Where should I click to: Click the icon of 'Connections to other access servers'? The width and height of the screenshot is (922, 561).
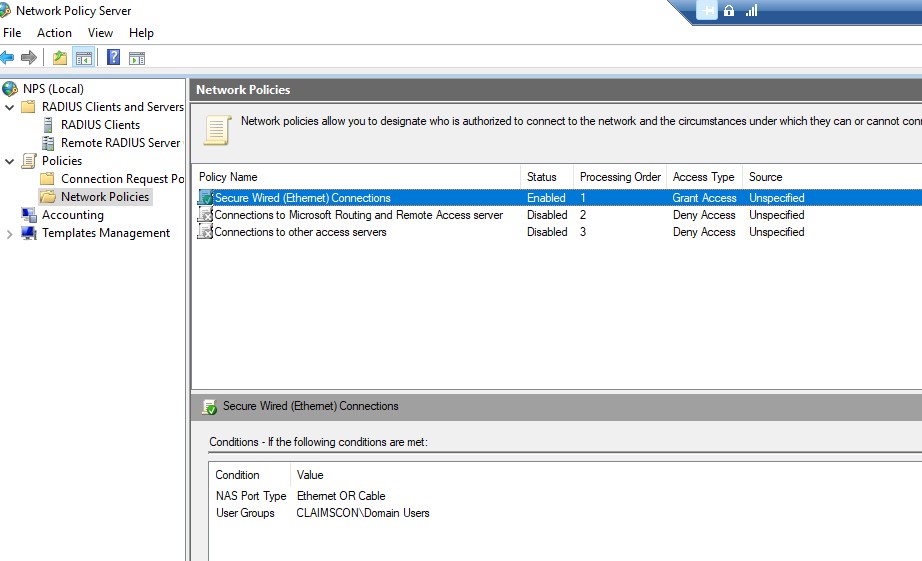pos(205,232)
